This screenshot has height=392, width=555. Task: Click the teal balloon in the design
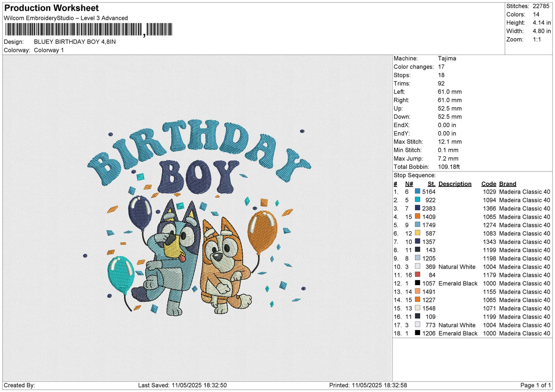click(121, 275)
